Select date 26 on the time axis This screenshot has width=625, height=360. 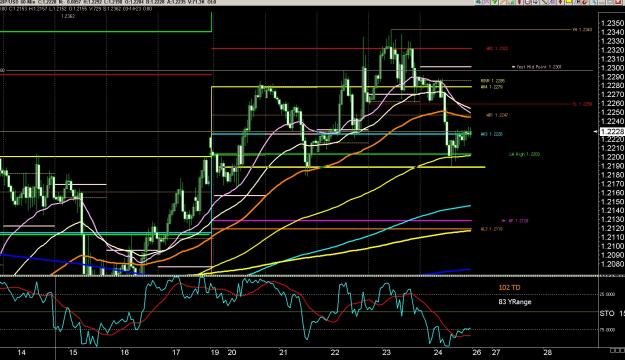click(x=477, y=352)
